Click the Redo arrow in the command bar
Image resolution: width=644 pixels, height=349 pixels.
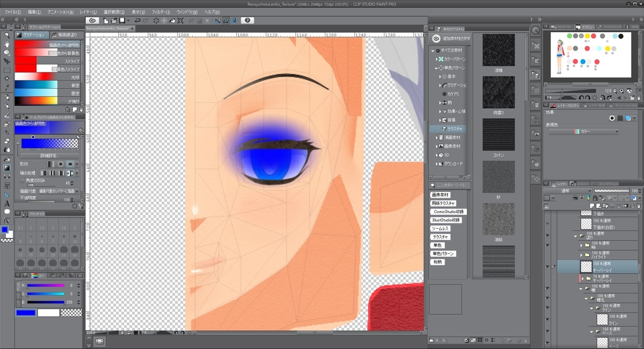pyautogui.click(x=146, y=20)
